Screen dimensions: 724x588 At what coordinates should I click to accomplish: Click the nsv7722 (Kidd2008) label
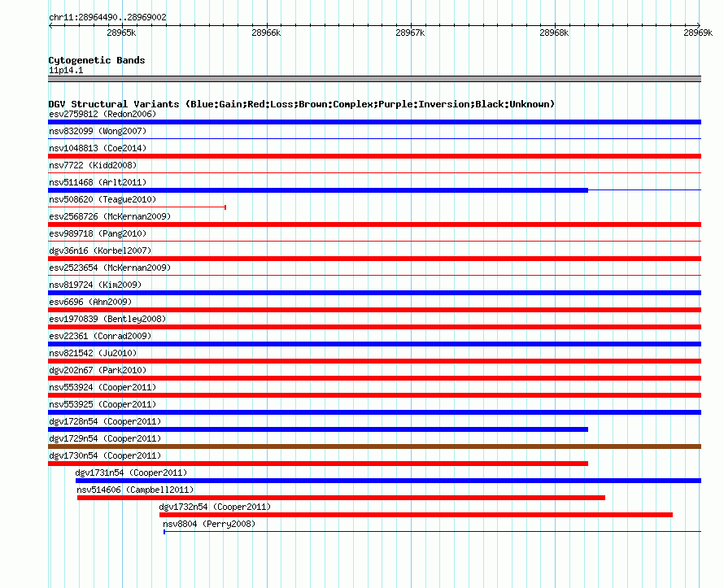(93, 165)
